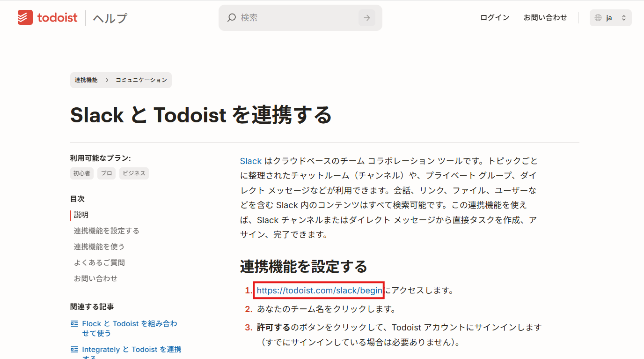Viewport: 644px width, 359px height.
Task: Select the ビジネス plan tag
Action: coord(134,173)
